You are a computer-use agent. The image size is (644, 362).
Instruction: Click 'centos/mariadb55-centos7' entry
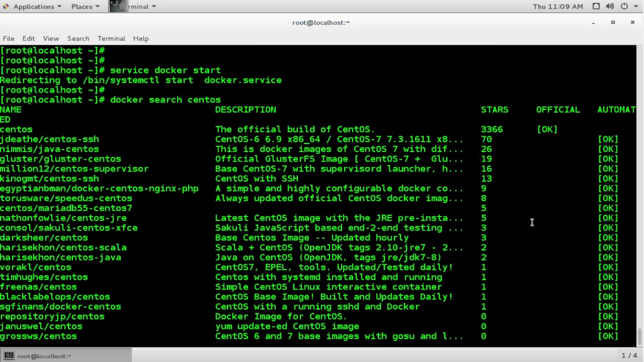click(x=66, y=208)
